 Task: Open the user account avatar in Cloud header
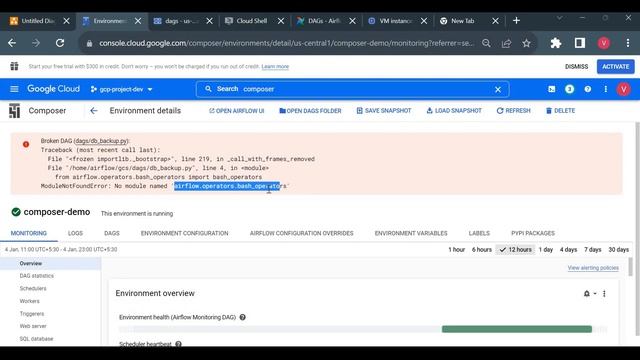point(623,89)
